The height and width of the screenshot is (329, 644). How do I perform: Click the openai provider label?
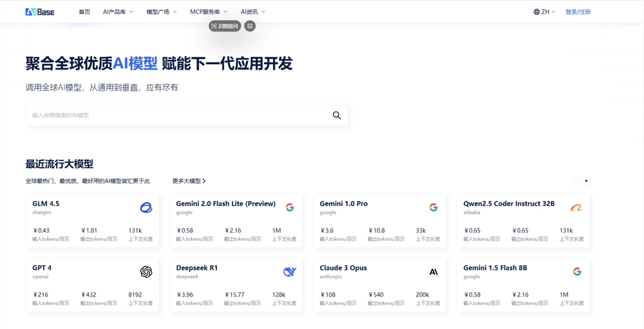(x=40, y=276)
